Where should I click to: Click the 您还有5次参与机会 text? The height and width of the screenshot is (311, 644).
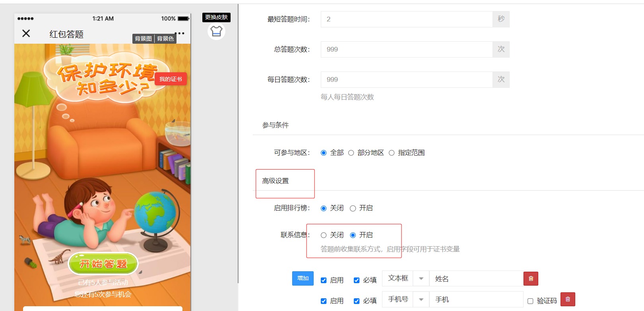tap(103, 294)
